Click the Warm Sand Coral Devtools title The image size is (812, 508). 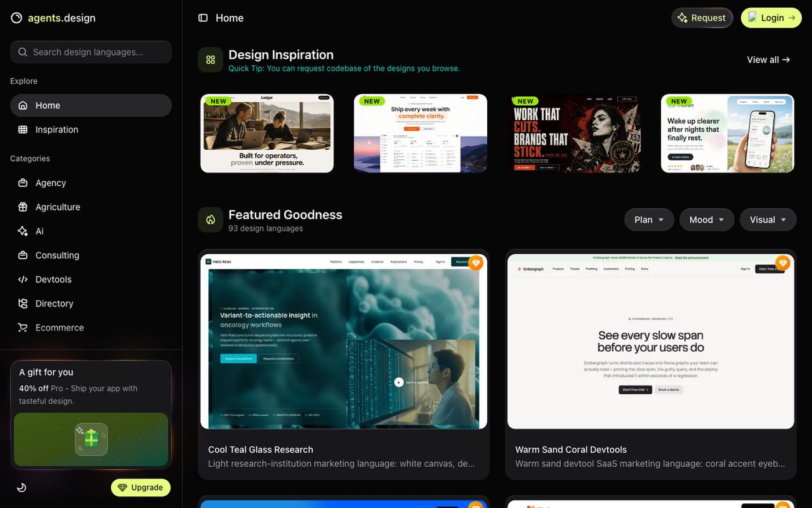click(571, 450)
